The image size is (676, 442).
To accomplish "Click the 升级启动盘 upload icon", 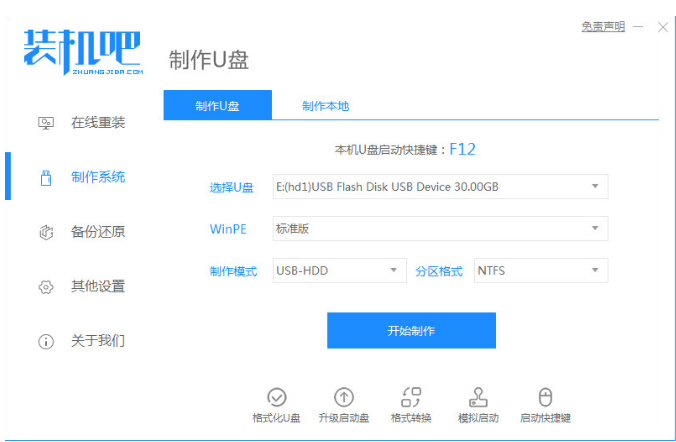I will coord(343,397).
